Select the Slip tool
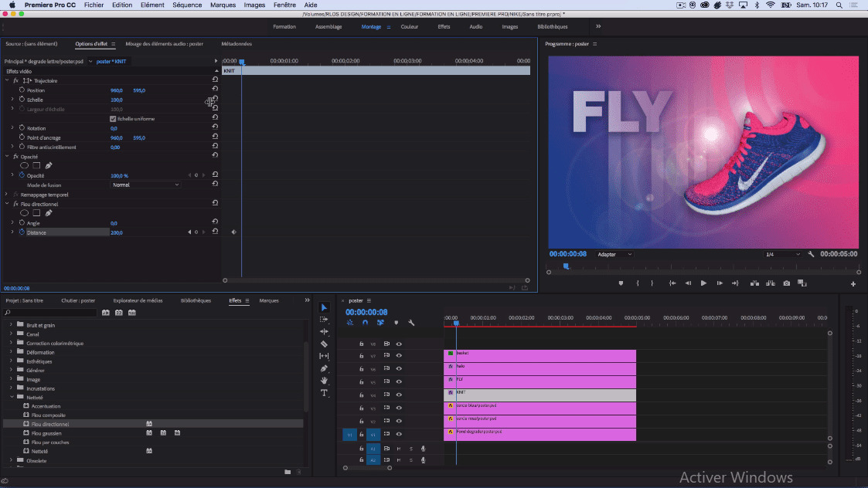This screenshot has width=868, height=488. point(325,356)
